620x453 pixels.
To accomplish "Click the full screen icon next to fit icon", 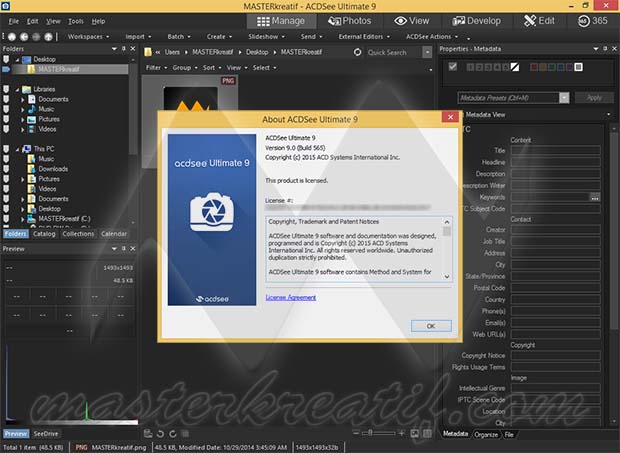I will pos(427,434).
